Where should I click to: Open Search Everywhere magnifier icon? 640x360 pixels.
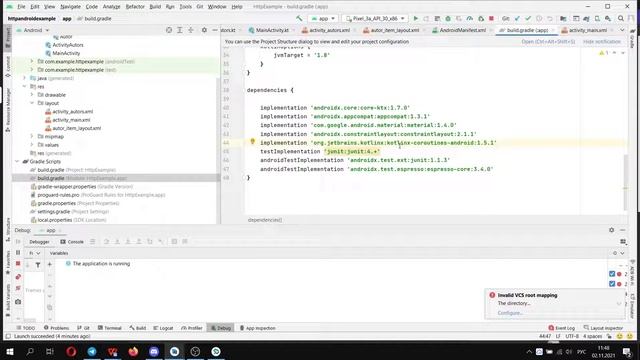(621, 18)
